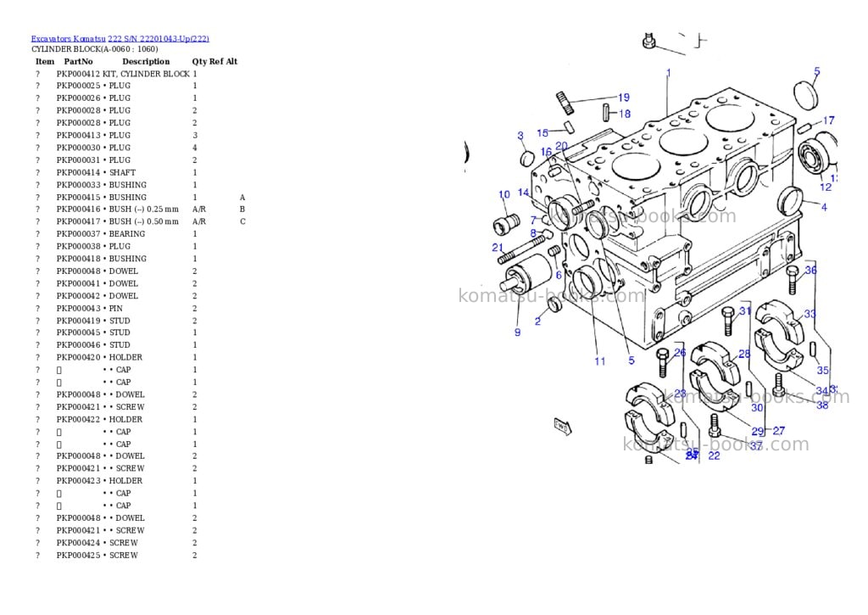Select part number PKP000037 BEARING

(101, 234)
